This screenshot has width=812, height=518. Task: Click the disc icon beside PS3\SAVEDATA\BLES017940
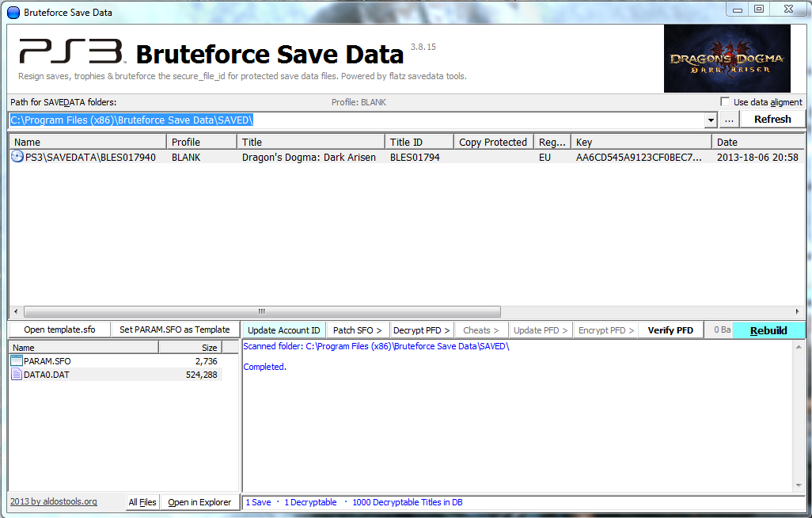click(x=17, y=157)
